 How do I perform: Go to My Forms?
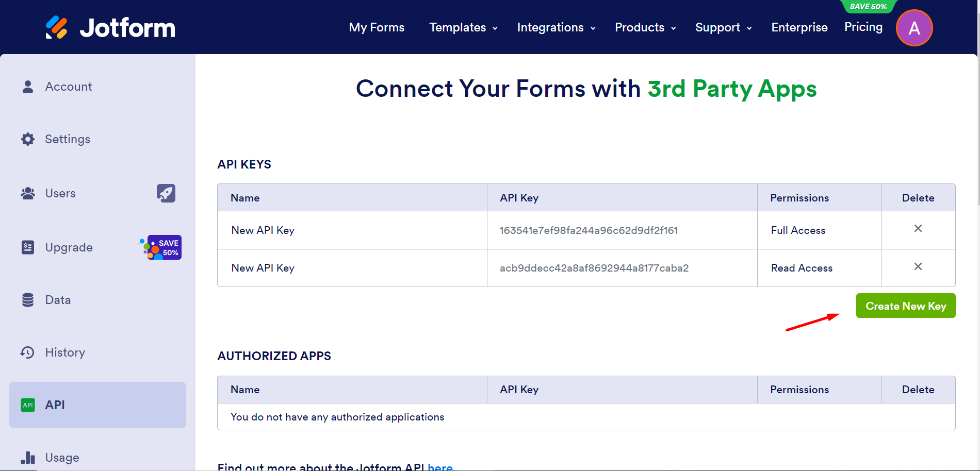pos(377,27)
